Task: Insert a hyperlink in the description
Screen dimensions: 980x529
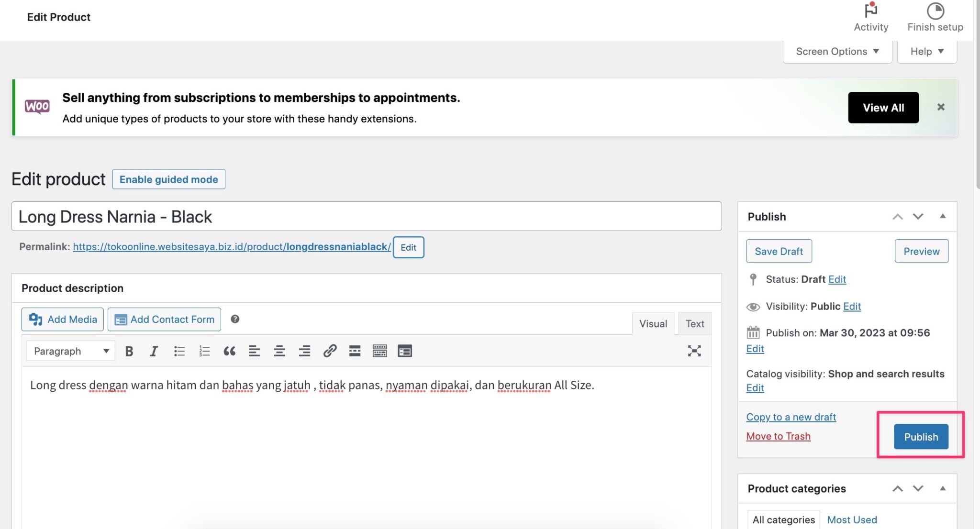Action: coord(329,351)
